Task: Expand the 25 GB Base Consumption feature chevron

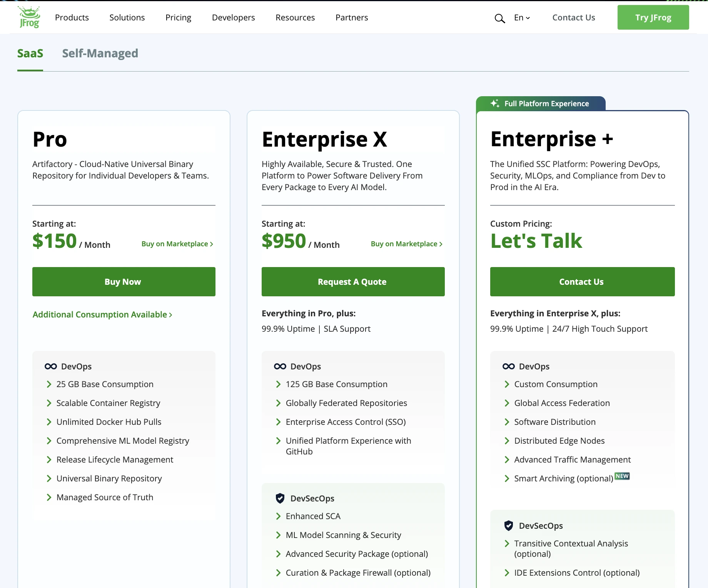Action: pyautogui.click(x=49, y=384)
